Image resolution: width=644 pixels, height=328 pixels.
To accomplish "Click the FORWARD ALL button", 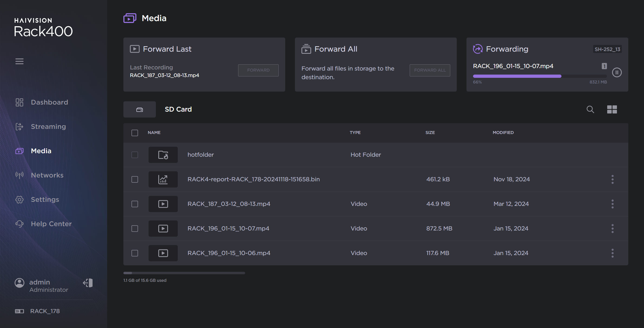I will [x=430, y=70].
